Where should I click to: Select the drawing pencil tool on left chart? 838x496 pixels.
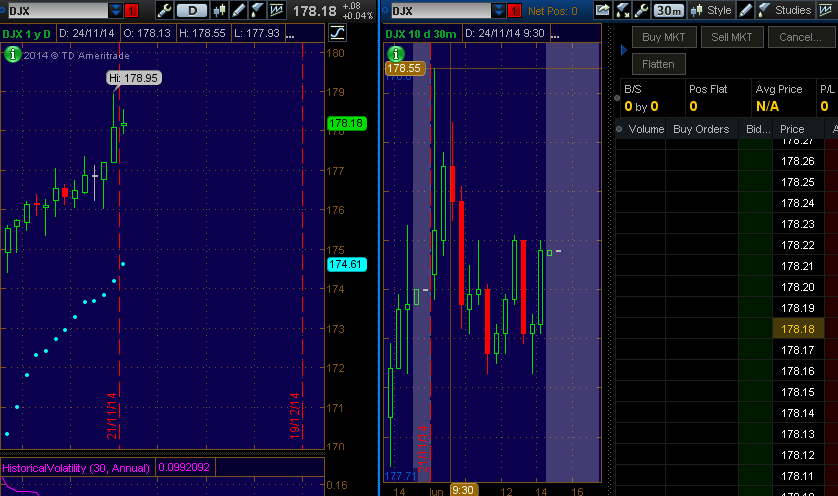click(x=237, y=11)
